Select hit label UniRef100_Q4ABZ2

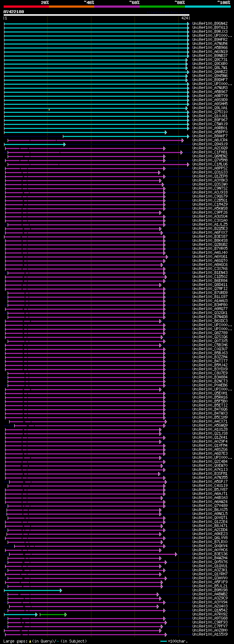[210, 72]
